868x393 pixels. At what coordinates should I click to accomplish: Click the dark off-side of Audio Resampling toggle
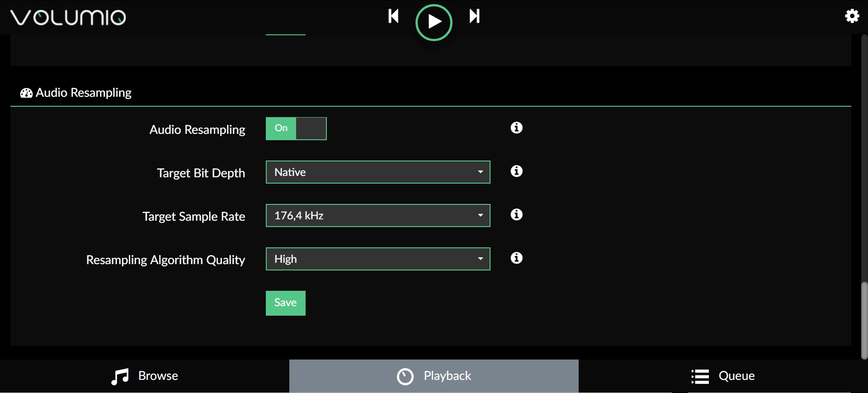[x=311, y=129]
